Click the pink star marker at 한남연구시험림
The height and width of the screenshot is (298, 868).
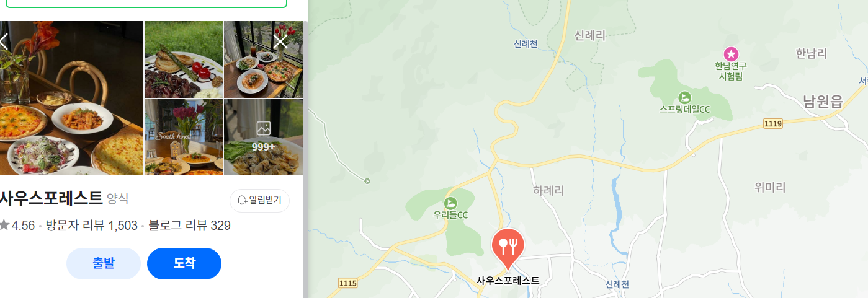(x=732, y=54)
